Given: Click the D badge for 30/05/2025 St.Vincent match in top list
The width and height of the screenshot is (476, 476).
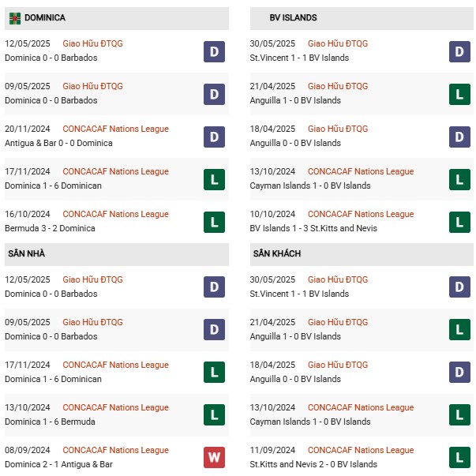Looking at the screenshot, I should click(459, 51).
